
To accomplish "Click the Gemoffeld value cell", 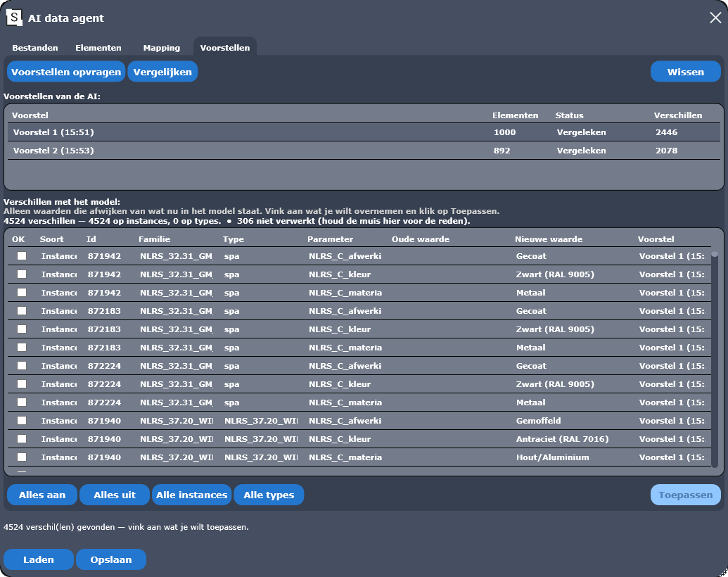I will (539, 421).
